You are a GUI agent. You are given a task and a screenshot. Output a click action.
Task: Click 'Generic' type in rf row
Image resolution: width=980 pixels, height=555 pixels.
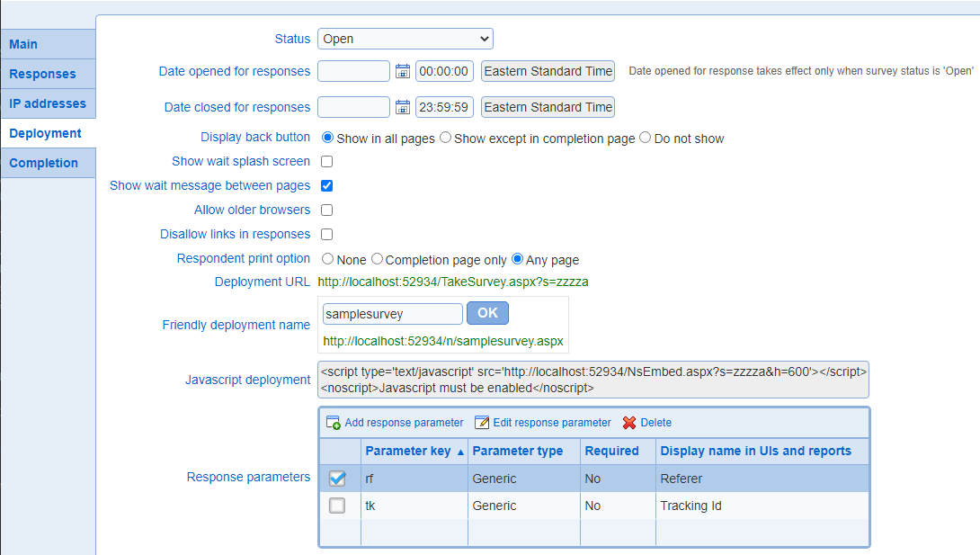coord(524,479)
